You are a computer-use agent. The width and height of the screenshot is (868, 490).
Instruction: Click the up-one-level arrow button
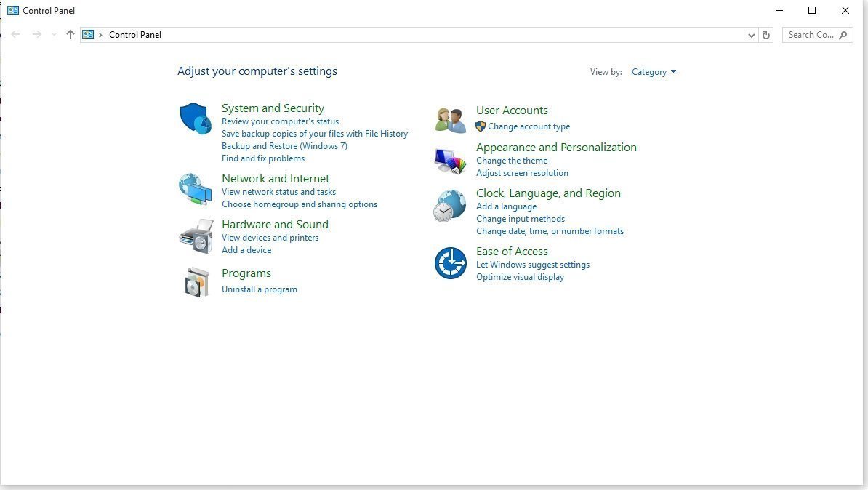tap(70, 34)
